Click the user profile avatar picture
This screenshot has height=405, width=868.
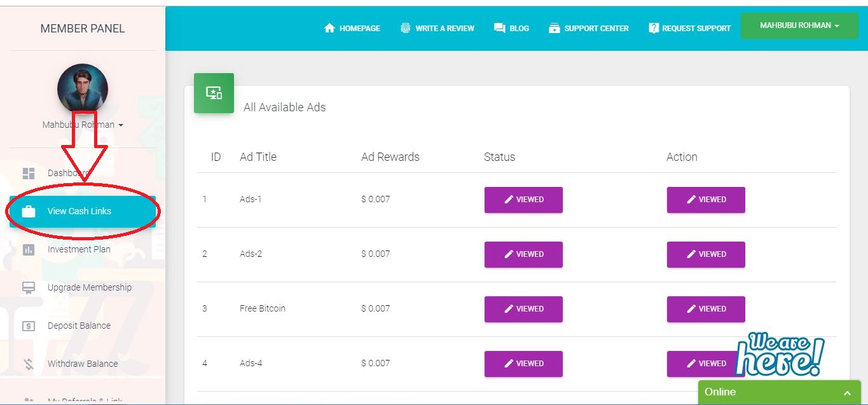pyautogui.click(x=83, y=88)
